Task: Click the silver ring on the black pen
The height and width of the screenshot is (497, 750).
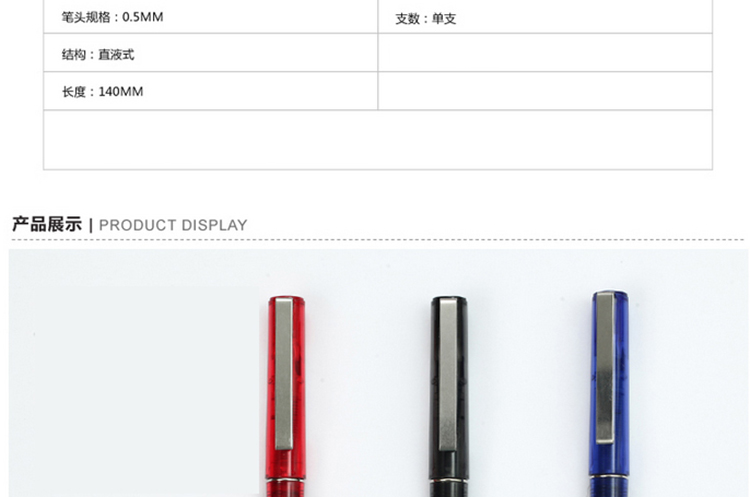Action: (448, 479)
